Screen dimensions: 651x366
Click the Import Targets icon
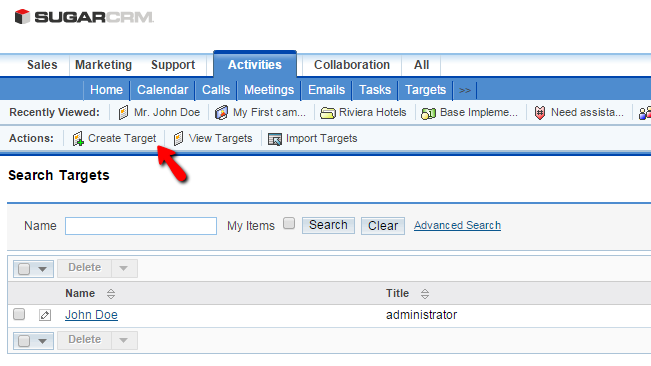(274, 139)
